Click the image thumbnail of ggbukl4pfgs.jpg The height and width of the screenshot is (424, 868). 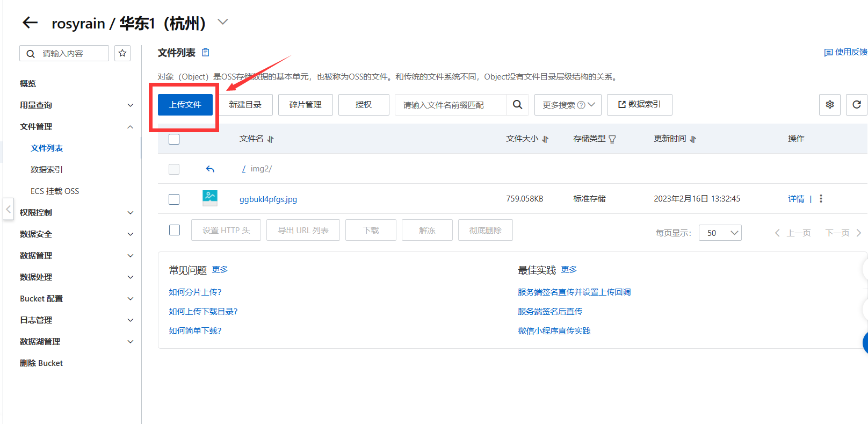point(210,198)
